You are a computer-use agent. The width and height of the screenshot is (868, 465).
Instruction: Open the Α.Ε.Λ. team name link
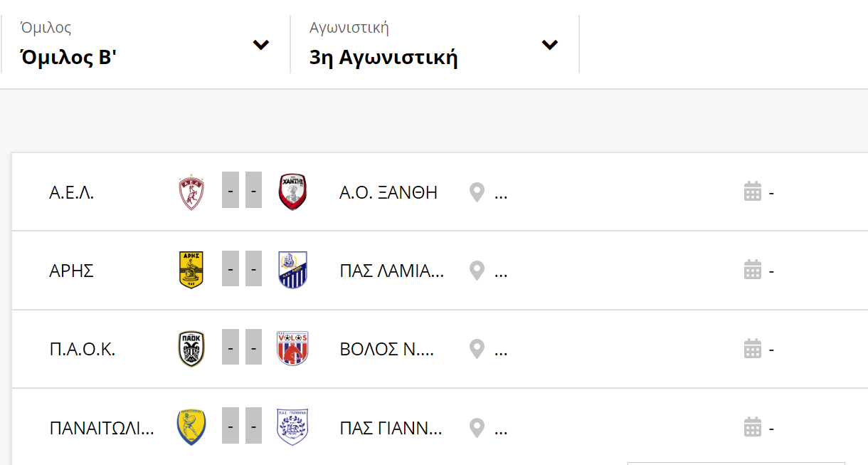[x=72, y=192]
